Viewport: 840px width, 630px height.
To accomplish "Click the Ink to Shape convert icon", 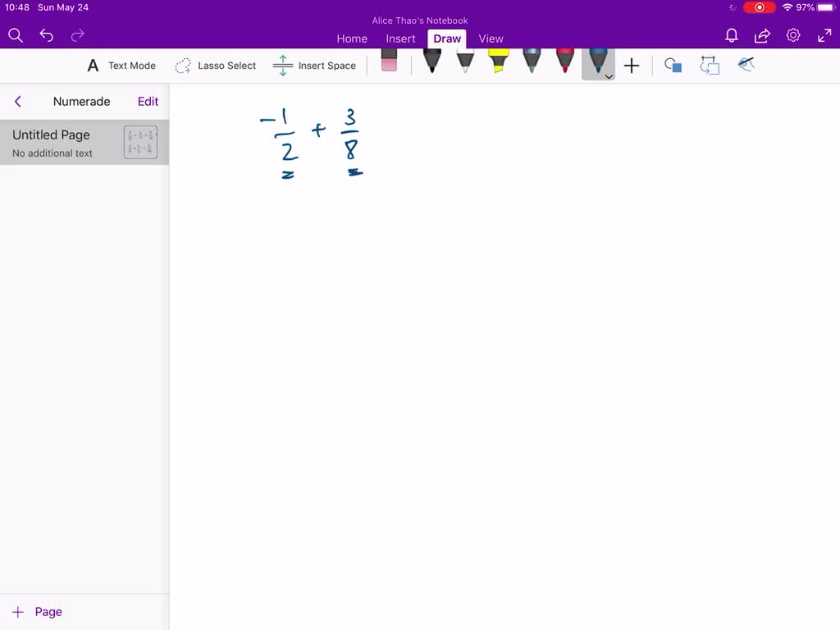I will (x=709, y=66).
